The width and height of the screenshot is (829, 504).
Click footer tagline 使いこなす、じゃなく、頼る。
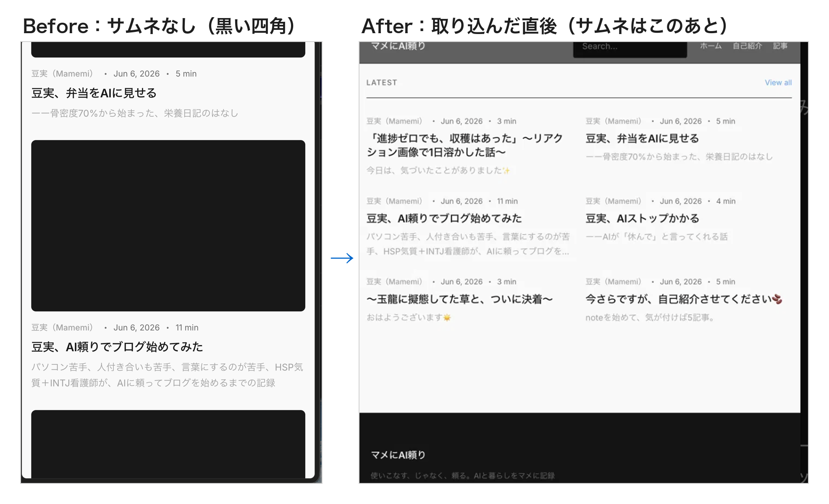tap(462, 475)
